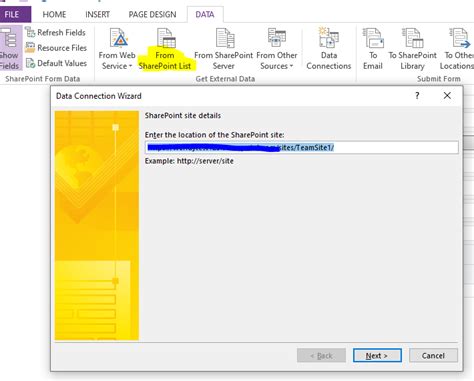Cancel the Data Connection Wizard
The image size is (474, 381).
[x=433, y=356]
